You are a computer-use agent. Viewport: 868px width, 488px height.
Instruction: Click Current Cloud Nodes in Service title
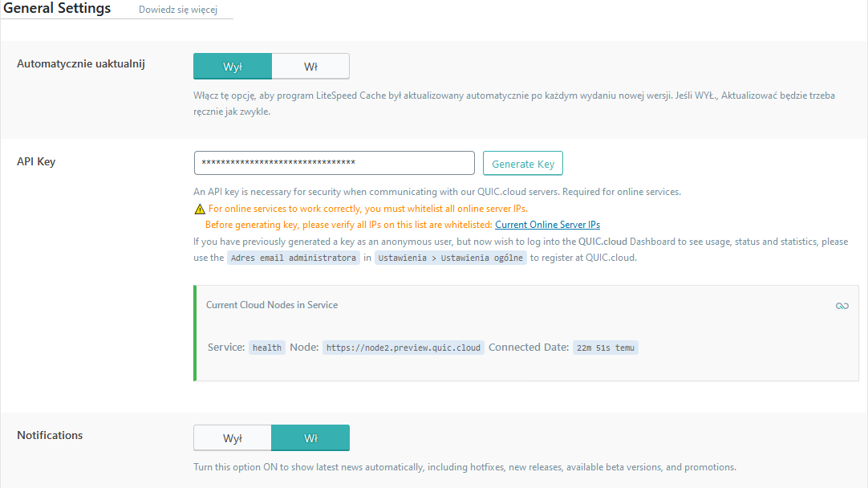tap(272, 305)
